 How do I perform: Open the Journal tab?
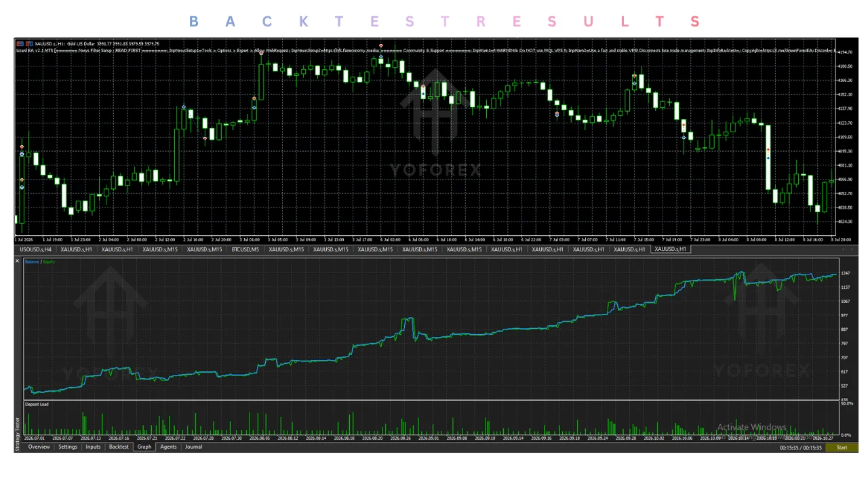[x=194, y=447]
